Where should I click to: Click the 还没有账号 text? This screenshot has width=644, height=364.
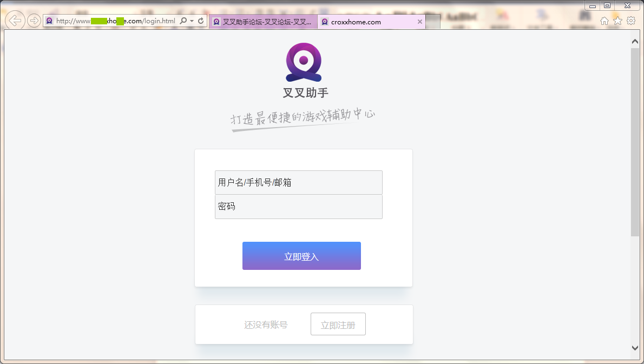[x=266, y=325]
